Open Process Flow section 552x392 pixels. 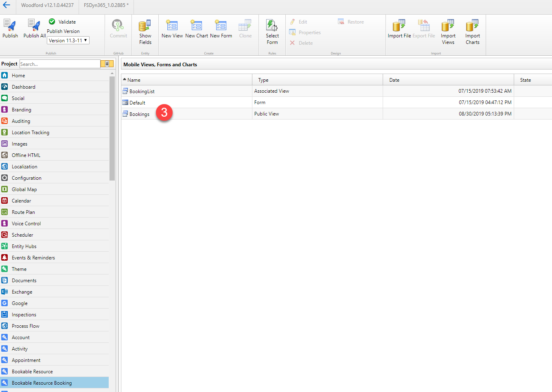click(x=55, y=326)
